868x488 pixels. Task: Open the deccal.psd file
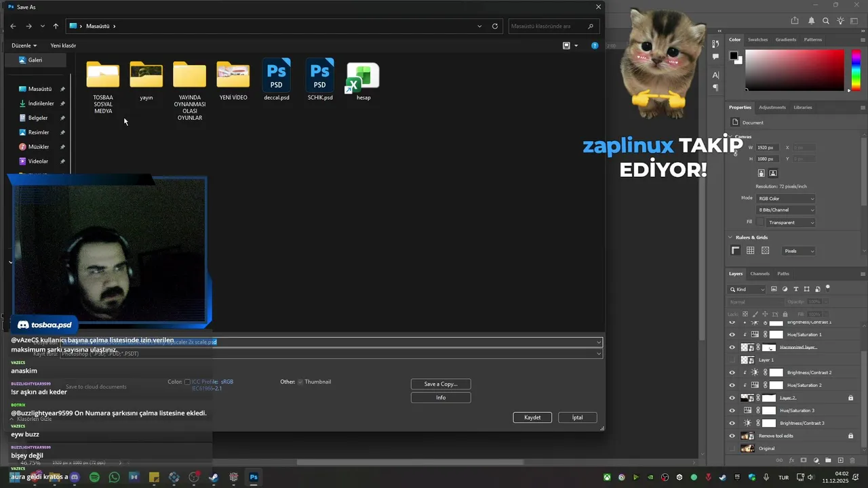click(x=276, y=79)
